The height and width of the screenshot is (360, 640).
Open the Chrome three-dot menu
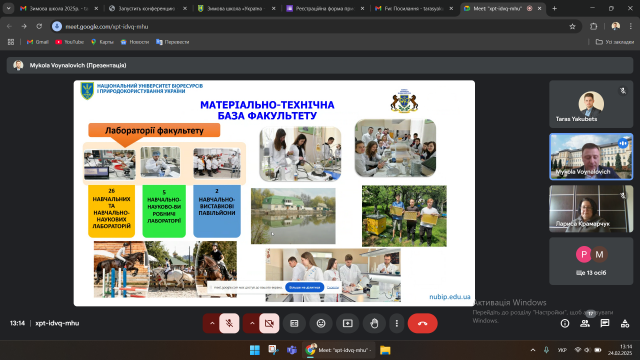click(x=631, y=27)
